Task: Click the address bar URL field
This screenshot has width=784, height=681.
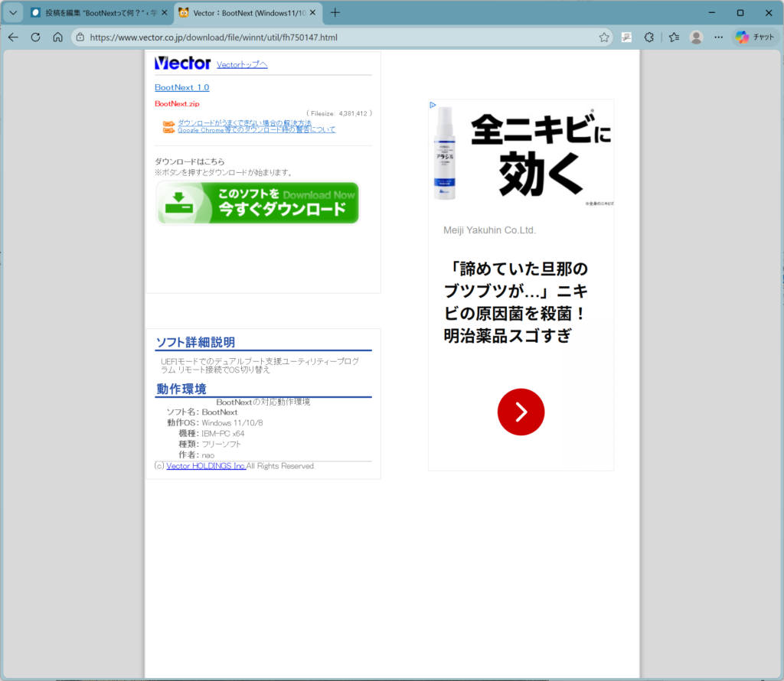Action: pos(337,37)
